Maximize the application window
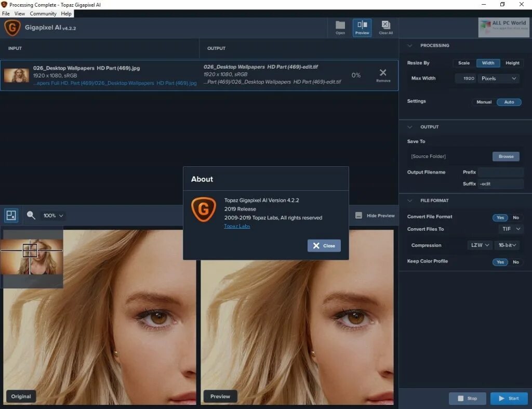The height and width of the screenshot is (409, 532). tap(502, 4)
